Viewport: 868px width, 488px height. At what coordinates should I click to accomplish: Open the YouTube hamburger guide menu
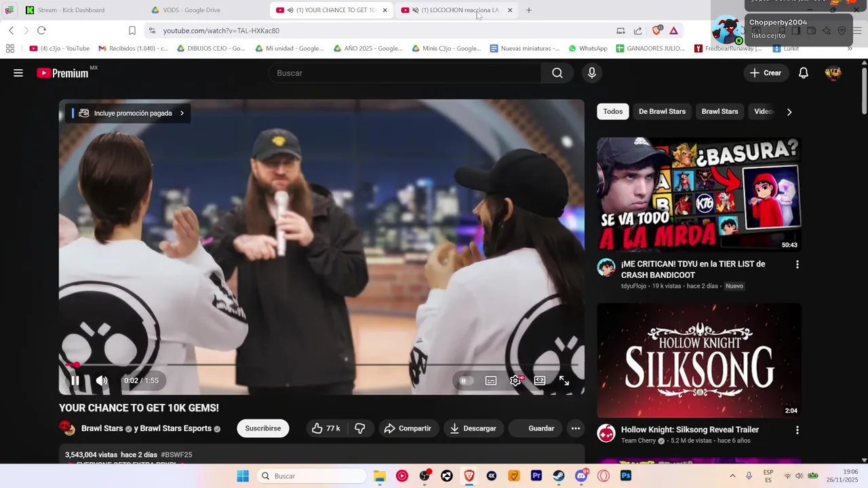tap(18, 73)
